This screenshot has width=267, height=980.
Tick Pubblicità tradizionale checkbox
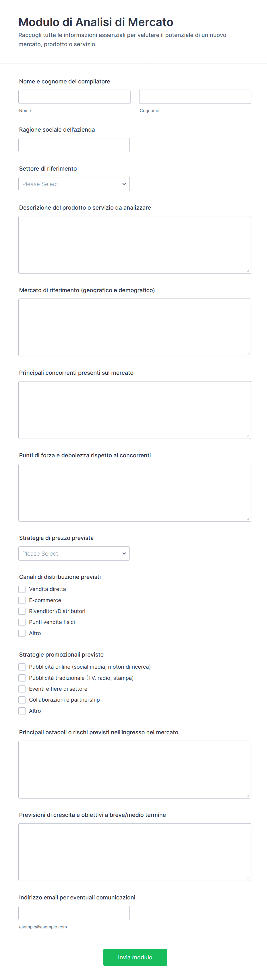[x=22, y=678]
